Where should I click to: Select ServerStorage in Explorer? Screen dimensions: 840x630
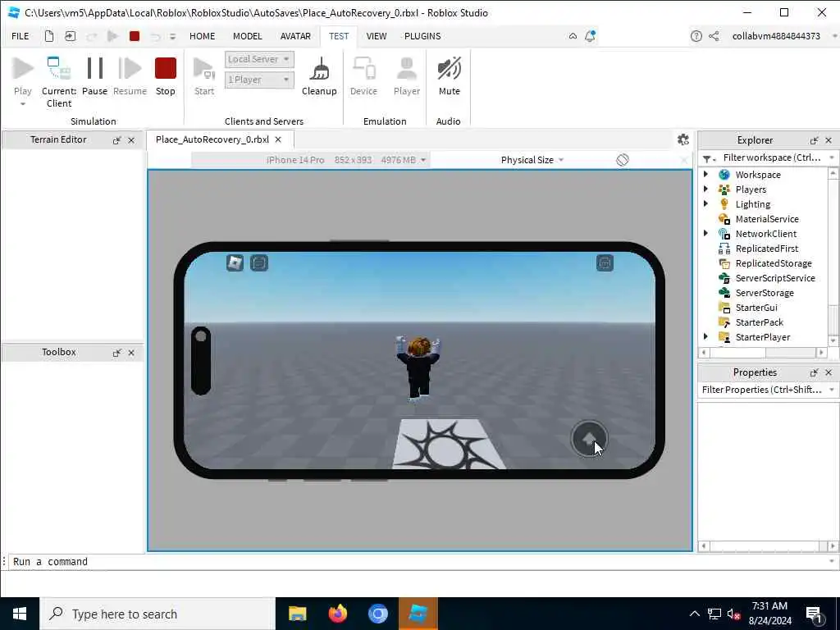(x=765, y=293)
